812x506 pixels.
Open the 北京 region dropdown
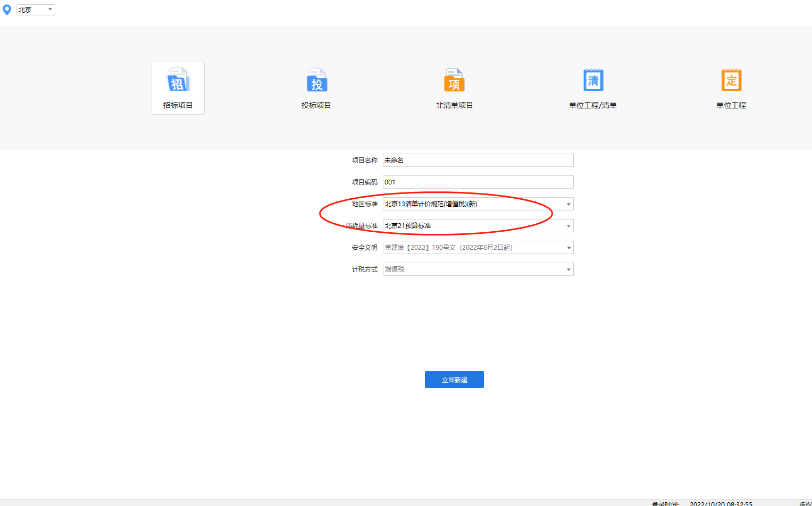click(x=36, y=10)
